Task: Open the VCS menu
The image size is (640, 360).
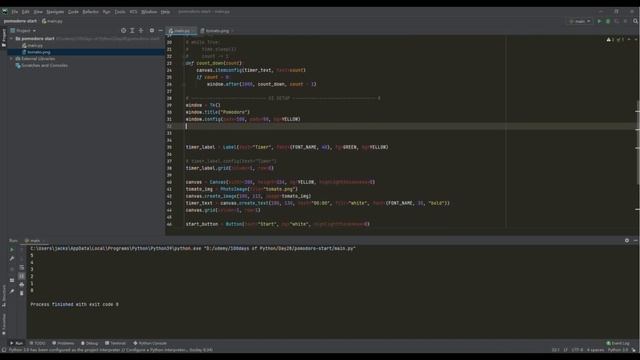Action: pyautogui.click(x=133, y=12)
